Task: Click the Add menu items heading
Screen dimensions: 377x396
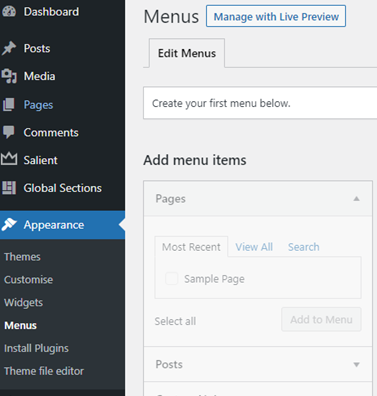Action: [195, 160]
